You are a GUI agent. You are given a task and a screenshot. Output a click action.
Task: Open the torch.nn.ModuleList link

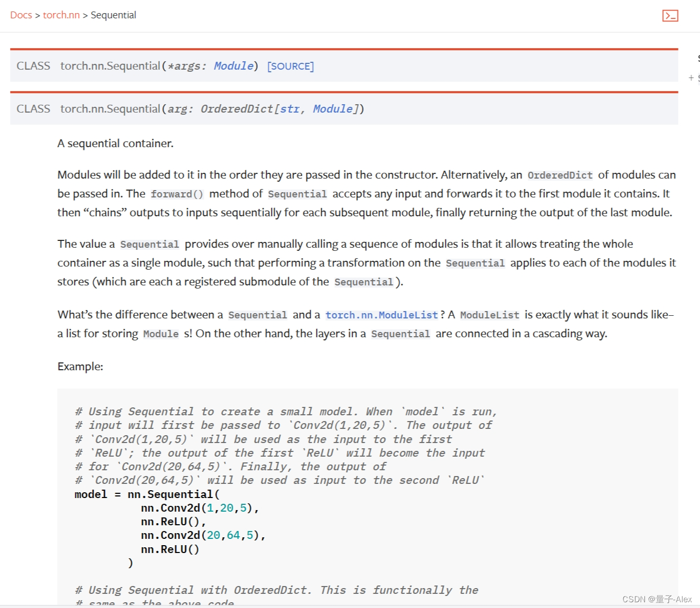click(x=381, y=315)
